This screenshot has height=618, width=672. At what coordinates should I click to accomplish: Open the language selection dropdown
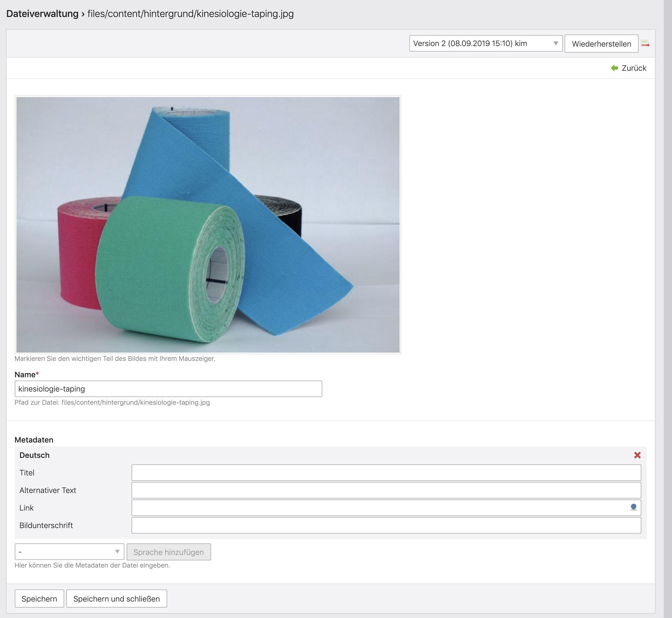coord(70,552)
